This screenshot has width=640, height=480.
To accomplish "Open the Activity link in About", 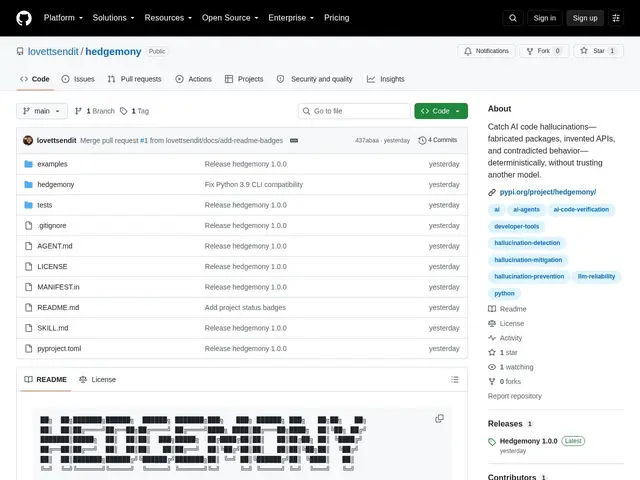I will [505, 338].
